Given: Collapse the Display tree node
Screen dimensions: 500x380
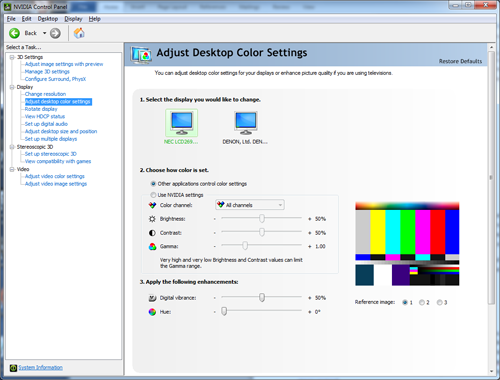Looking at the screenshot, I should coord(12,87).
